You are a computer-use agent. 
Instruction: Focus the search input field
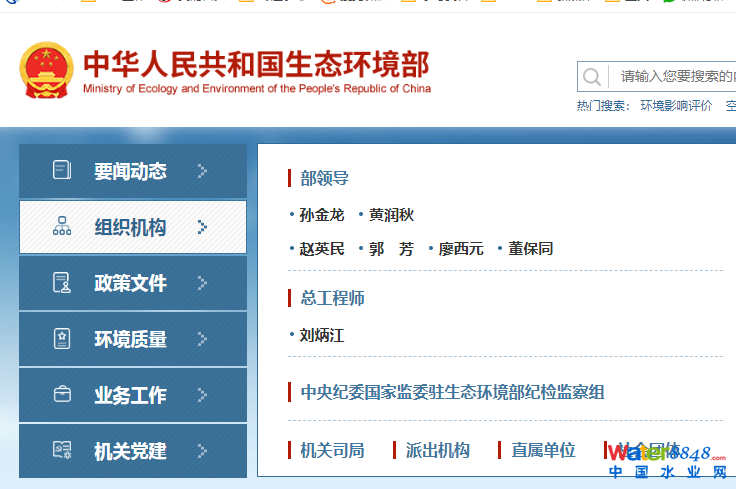click(670, 77)
